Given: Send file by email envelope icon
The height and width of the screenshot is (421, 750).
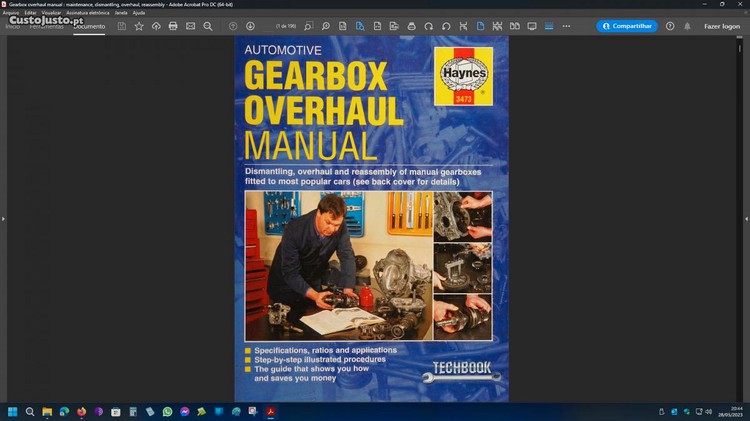Looking at the screenshot, I should pos(190,26).
